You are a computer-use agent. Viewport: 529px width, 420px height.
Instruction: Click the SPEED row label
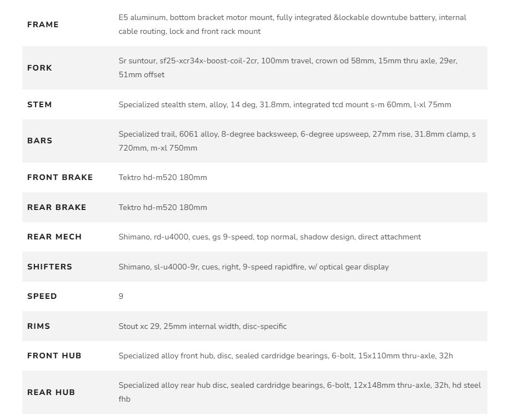42,296
